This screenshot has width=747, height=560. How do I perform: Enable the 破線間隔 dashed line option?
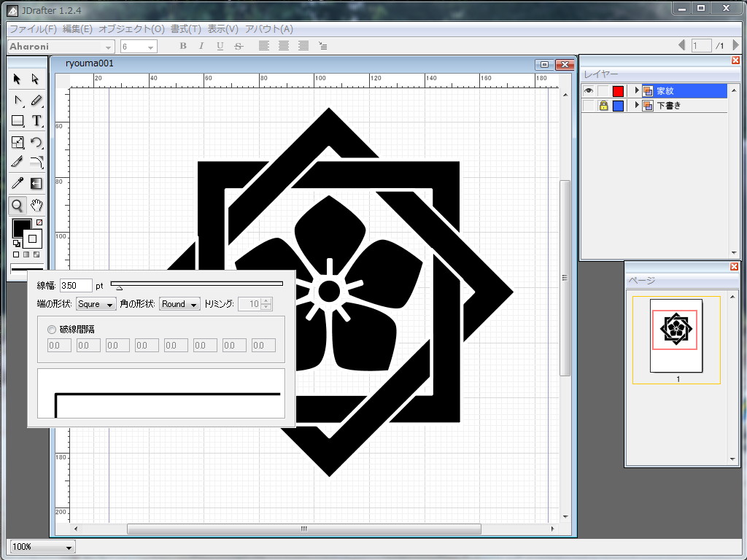click(x=51, y=330)
